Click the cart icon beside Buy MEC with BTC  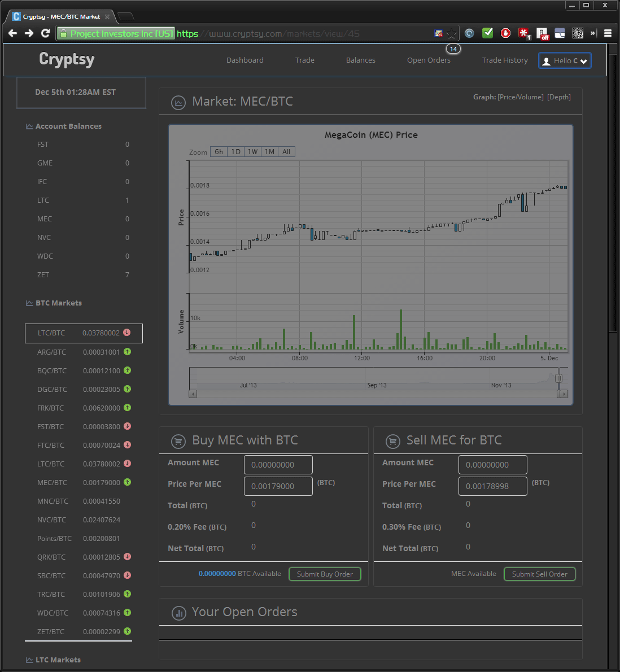(x=178, y=441)
